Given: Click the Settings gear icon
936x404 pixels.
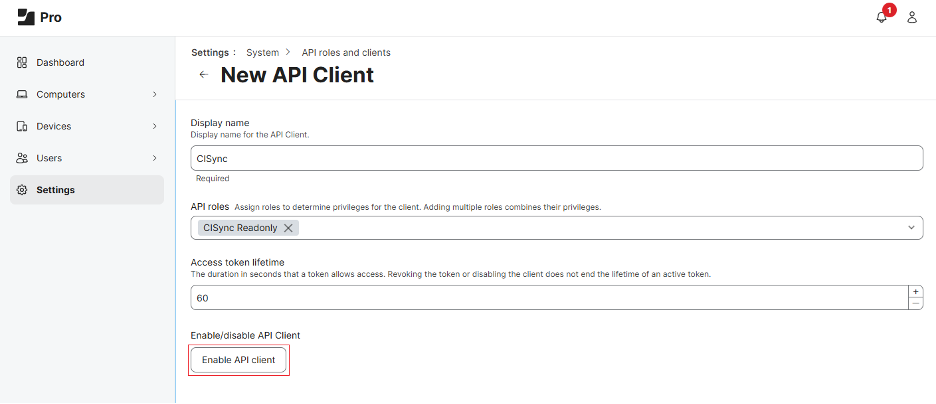Looking at the screenshot, I should point(22,190).
